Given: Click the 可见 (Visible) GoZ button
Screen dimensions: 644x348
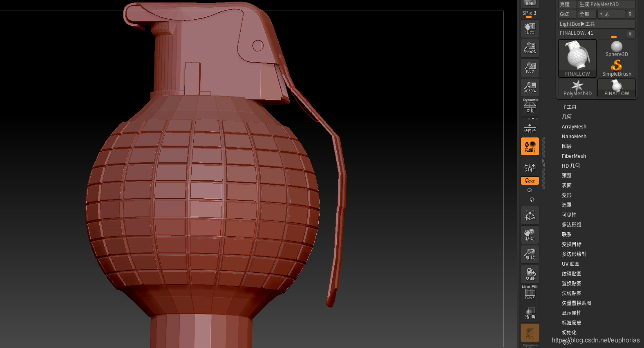Looking at the screenshot, I should (x=611, y=14).
